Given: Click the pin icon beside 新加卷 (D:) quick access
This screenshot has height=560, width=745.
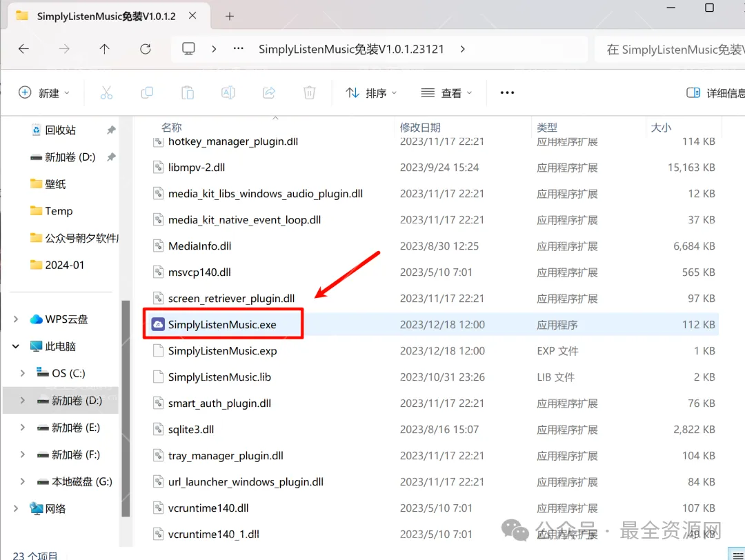Looking at the screenshot, I should [111, 157].
